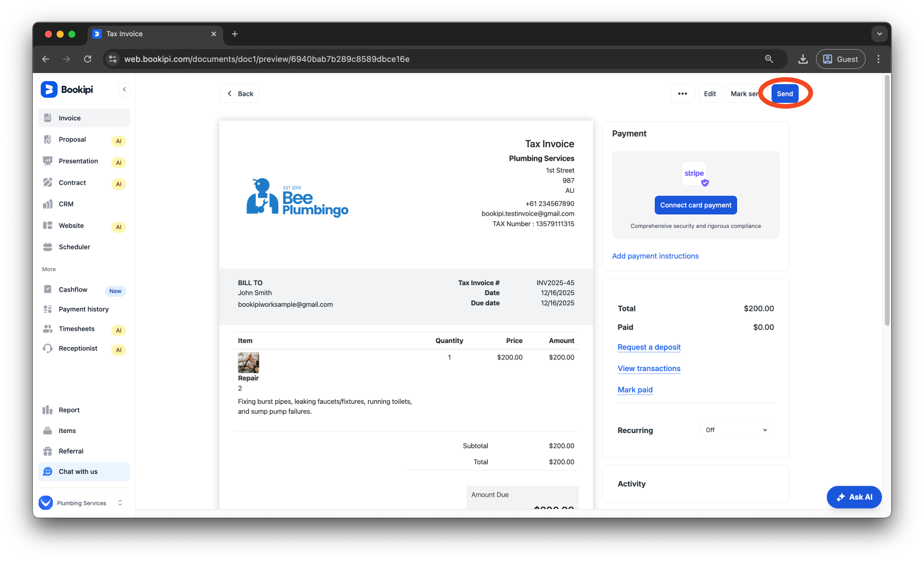
Task: Open Chat with us
Action: [84, 472]
